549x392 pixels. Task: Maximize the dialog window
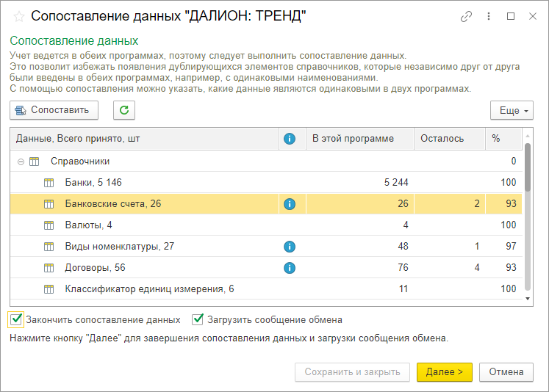pyautogui.click(x=511, y=16)
